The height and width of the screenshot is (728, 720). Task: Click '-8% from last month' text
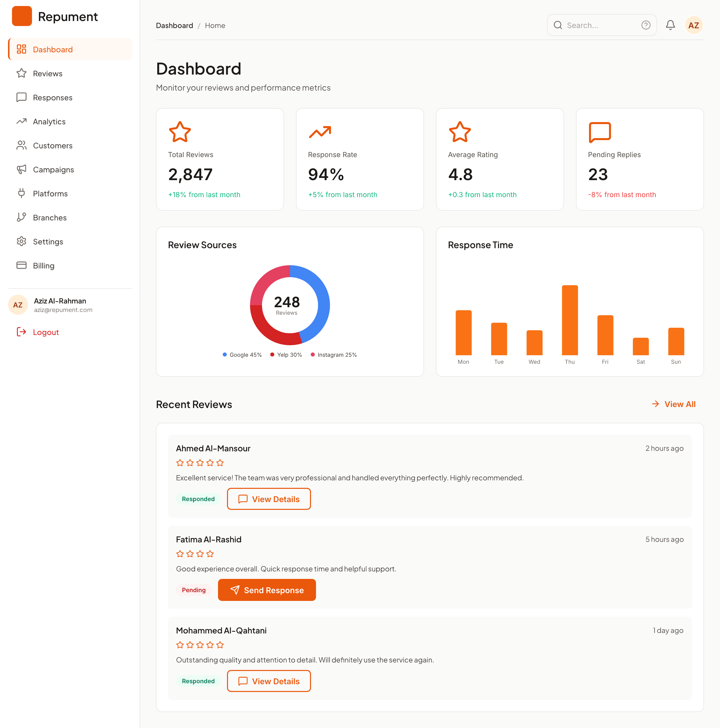point(622,195)
